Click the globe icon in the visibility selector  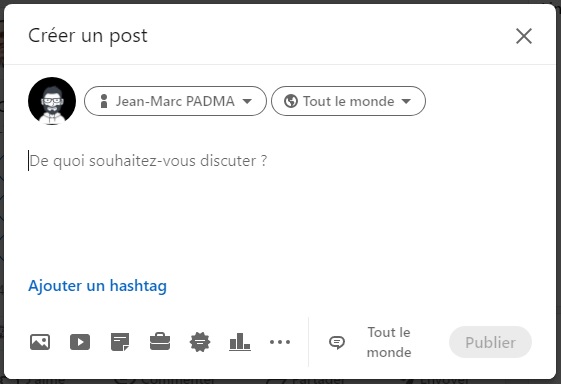pos(291,101)
